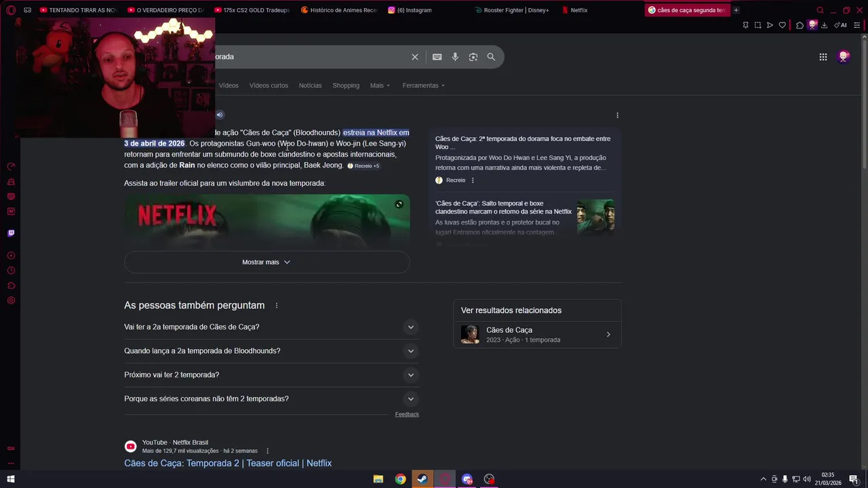Open sidebar settings gear
This screenshot has width=868, height=488.
pyautogui.click(x=11, y=300)
